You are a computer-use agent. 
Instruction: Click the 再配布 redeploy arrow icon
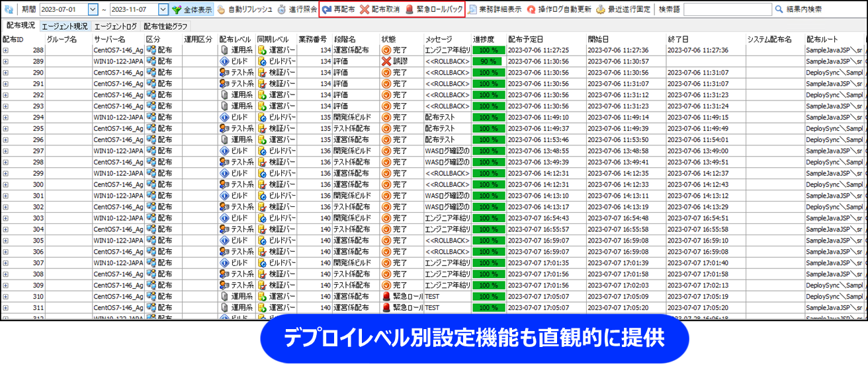pos(327,10)
